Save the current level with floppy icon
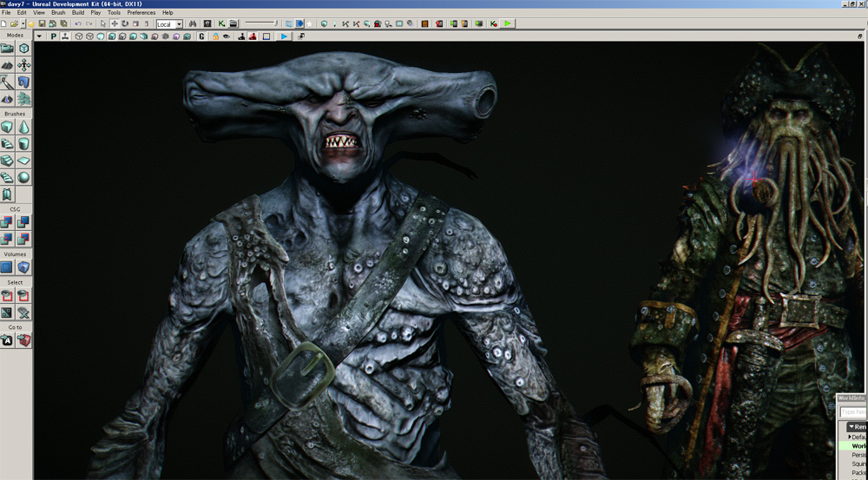The height and width of the screenshot is (480, 868). [x=42, y=23]
